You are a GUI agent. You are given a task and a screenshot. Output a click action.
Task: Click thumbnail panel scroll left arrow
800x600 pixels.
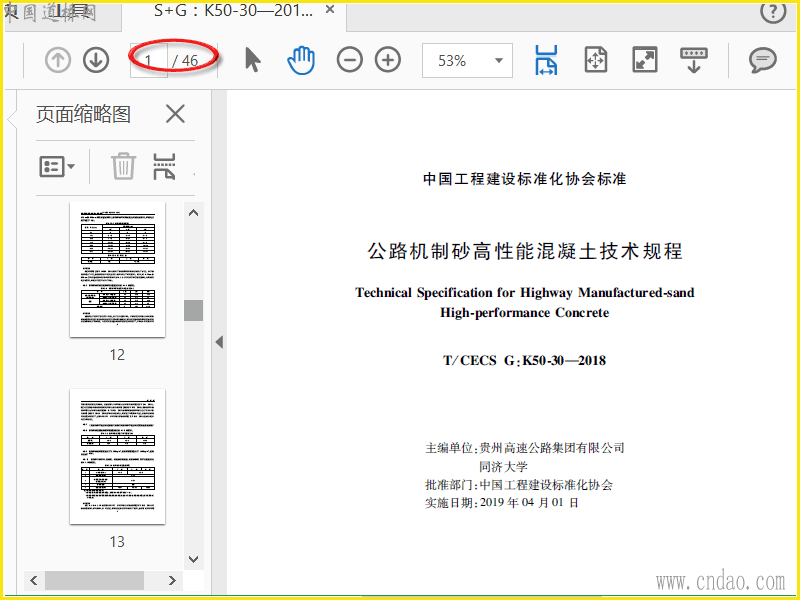34,580
